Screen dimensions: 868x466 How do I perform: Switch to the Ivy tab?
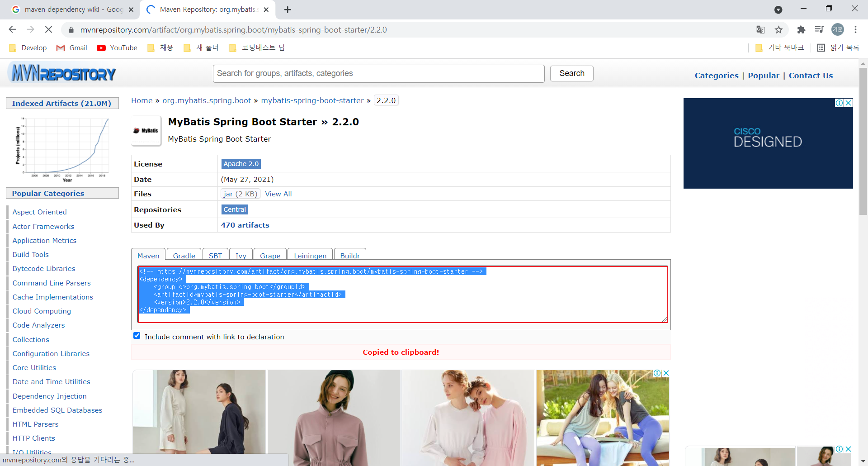coord(241,255)
